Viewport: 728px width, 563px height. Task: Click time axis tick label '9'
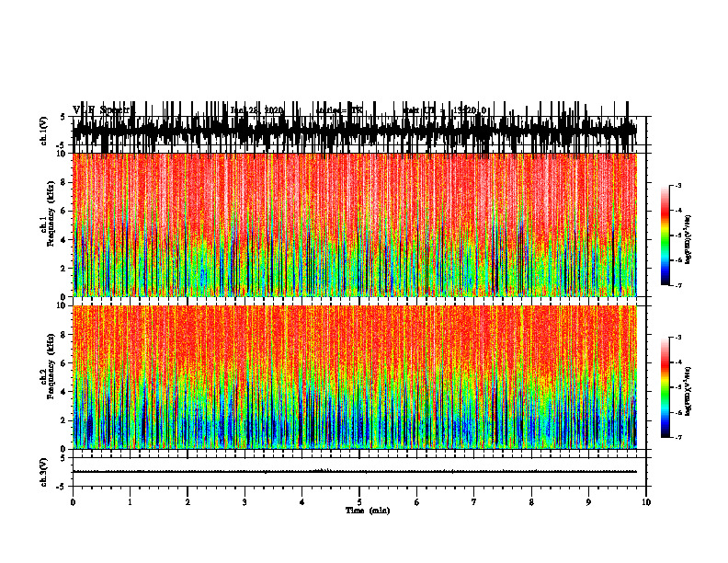click(588, 502)
